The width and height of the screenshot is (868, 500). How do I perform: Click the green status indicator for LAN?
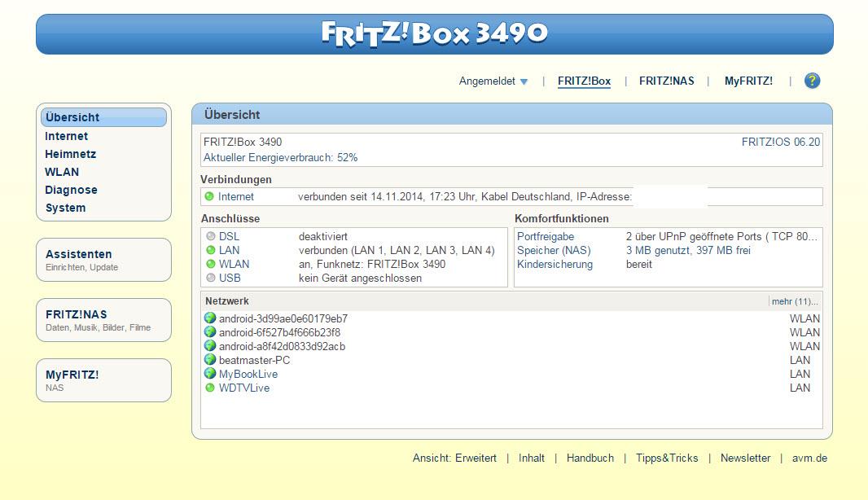210,250
